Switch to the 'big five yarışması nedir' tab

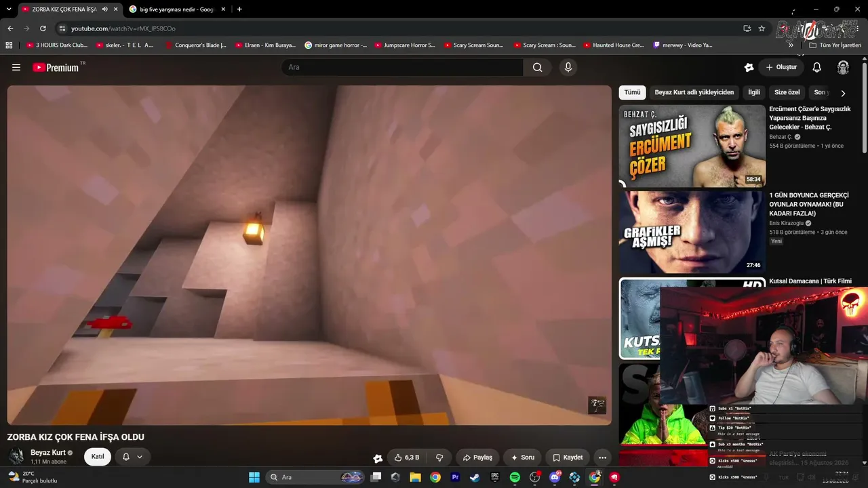click(x=178, y=9)
